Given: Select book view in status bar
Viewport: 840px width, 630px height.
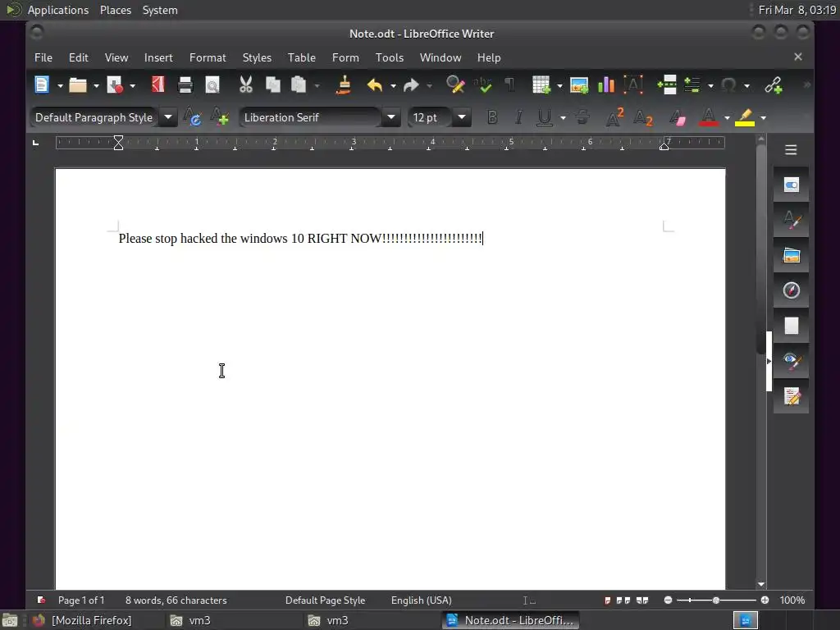Looking at the screenshot, I should (x=642, y=600).
